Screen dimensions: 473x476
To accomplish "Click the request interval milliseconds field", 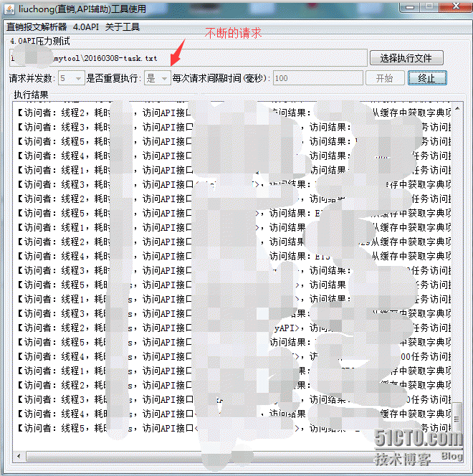I will point(317,78).
